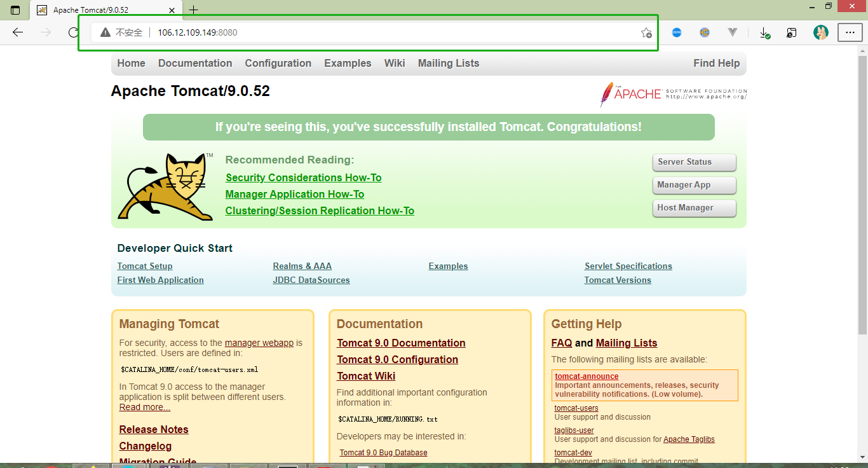Open the tab actions menu icon
Viewport: 868px width, 468px height.
(x=15, y=10)
